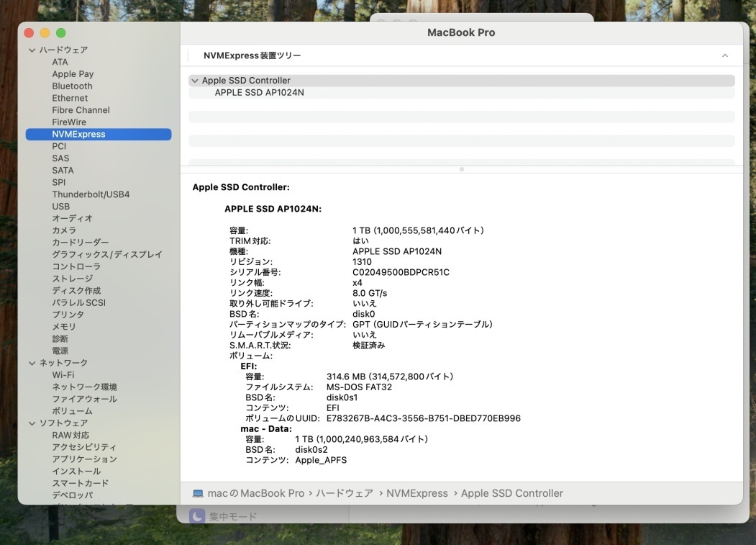This screenshot has width=756, height=545.
Task: Collapse the Apple SSD Controller tree row
Action: coord(194,81)
